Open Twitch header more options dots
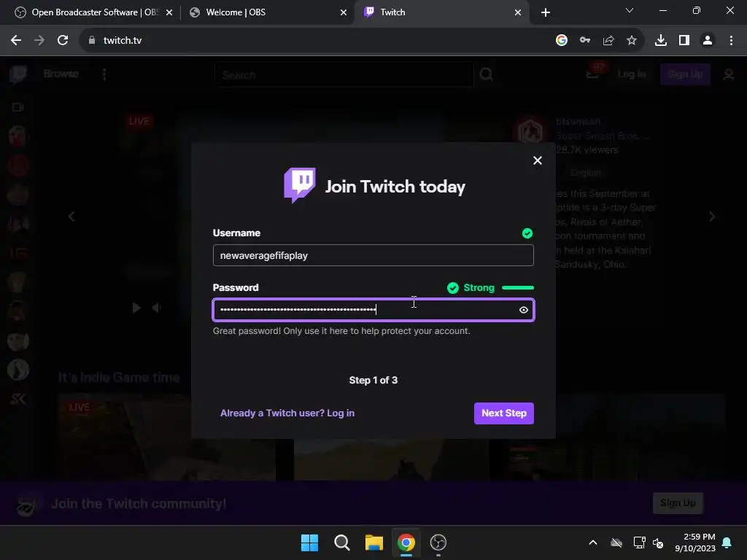 click(x=104, y=74)
